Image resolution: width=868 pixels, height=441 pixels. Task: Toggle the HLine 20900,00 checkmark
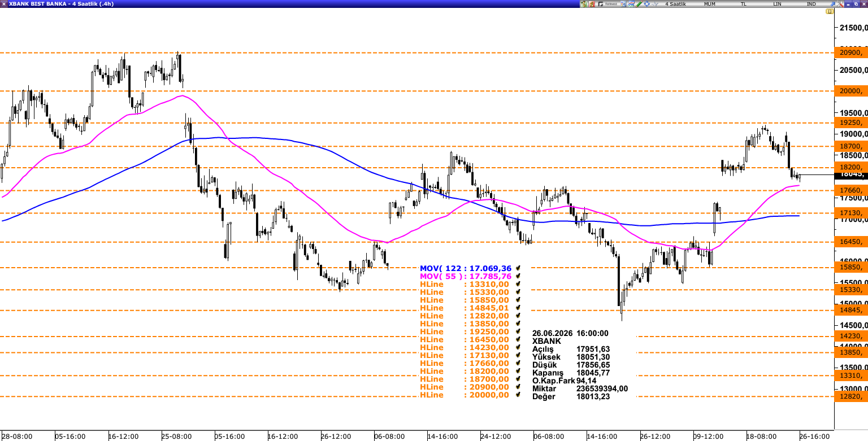pyautogui.click(x=518, y=387)
